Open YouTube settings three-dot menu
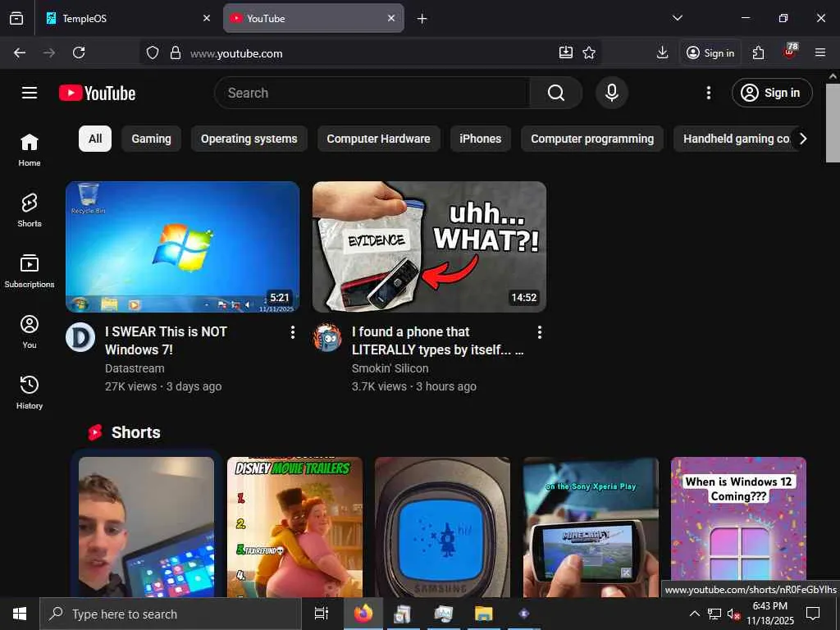840x630 pixels. point(708,93)
